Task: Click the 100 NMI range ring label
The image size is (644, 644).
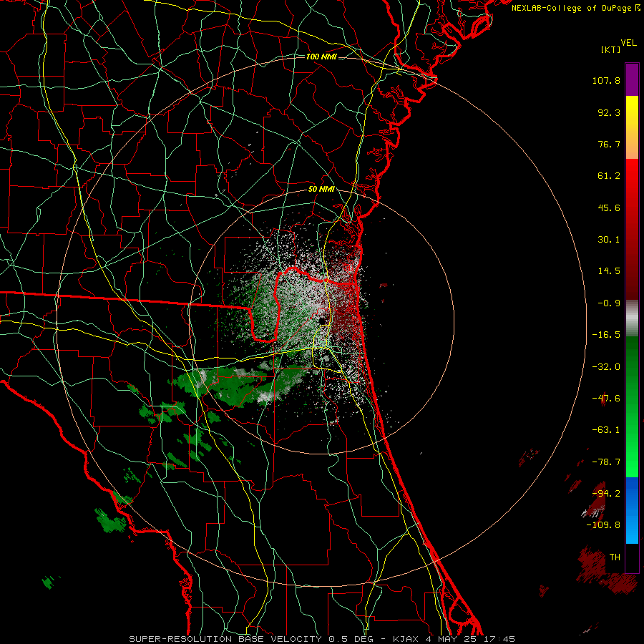Action: (321, 57)
